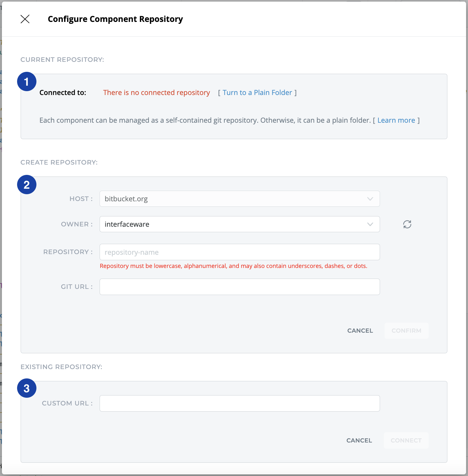
Task: Click the 'no connected repository' red status text
Action: pos(156,93)
